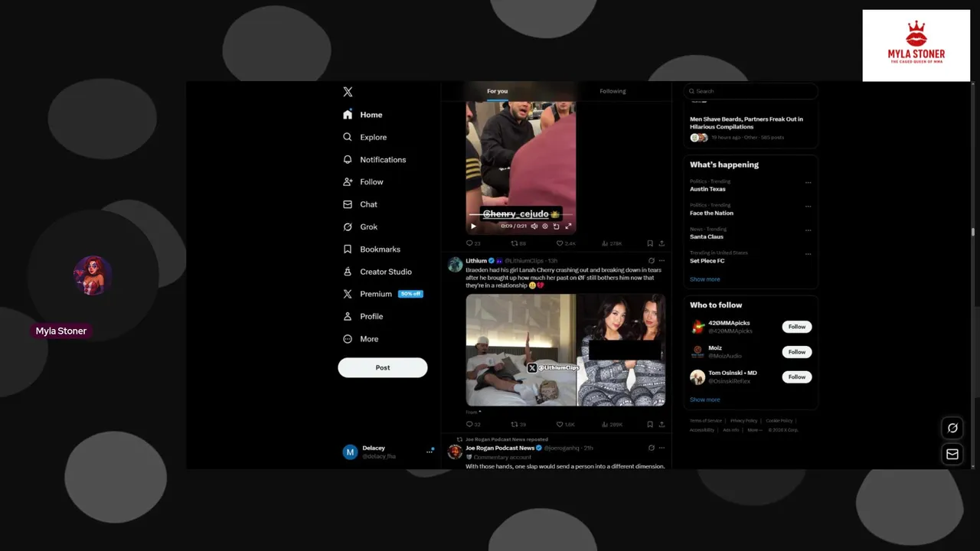The height and width of the screenshot is (551, 980).
Task: Click the video picture-in-picture icon
Action: [557, 227]
